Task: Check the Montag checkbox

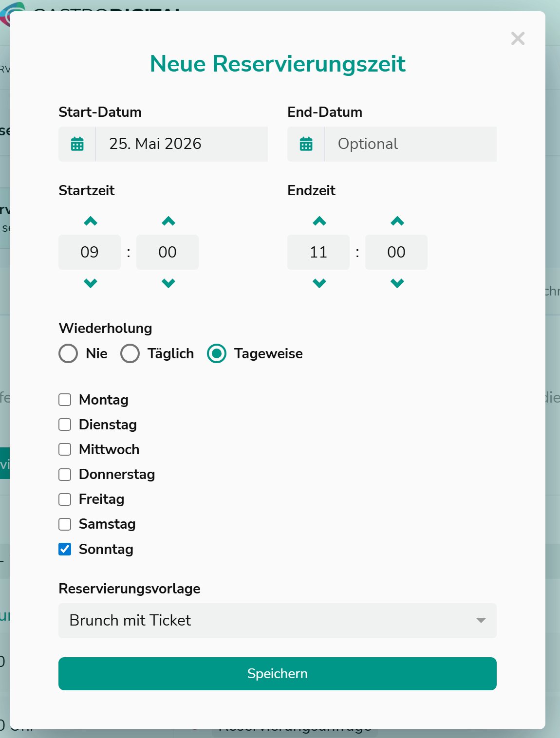Action: point(65,400)
